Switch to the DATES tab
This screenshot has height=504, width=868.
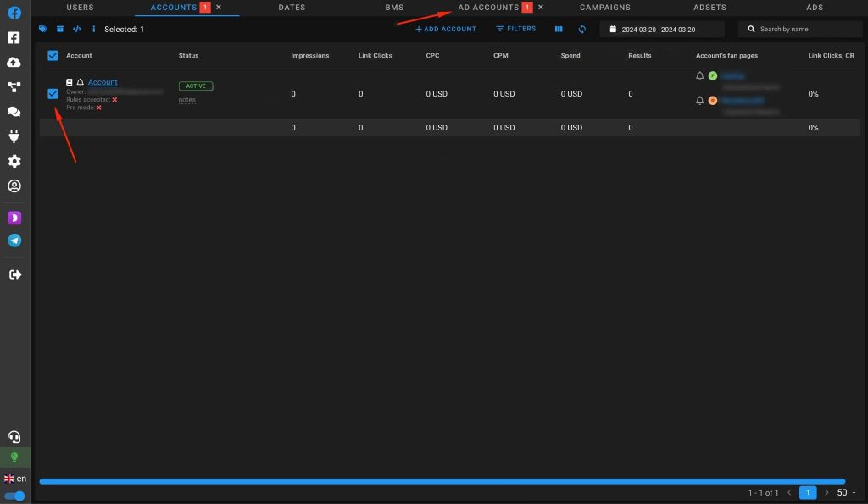[x=292, y=7]
